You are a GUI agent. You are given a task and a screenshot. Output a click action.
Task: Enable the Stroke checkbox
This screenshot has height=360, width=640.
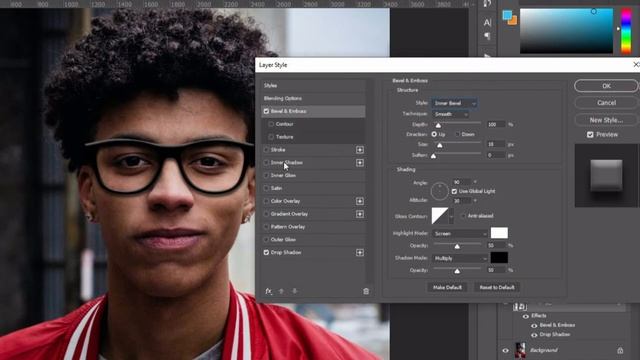pos(266,150)
